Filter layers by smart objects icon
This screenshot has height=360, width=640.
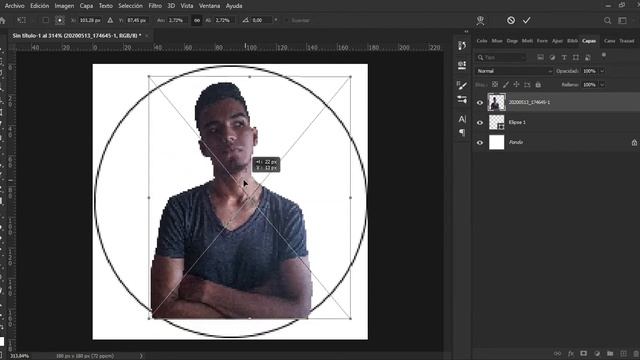pyautogui.click(x=588, y=58)
